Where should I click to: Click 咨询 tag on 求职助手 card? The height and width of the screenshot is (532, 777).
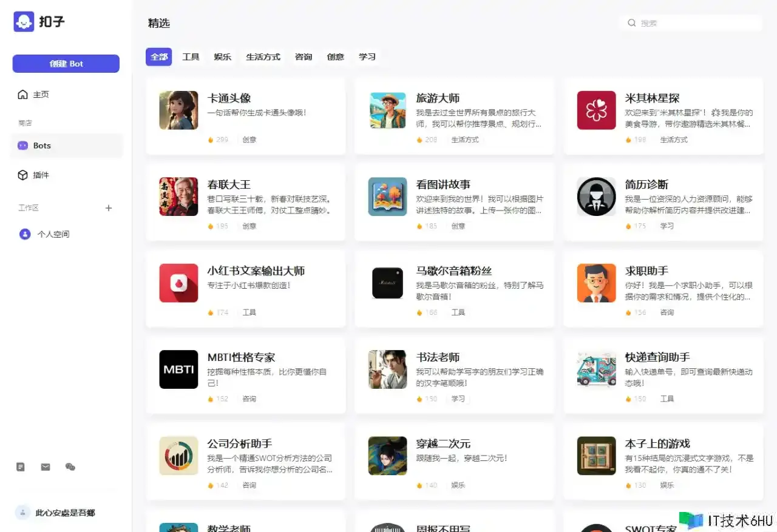(x=667, y=312)
